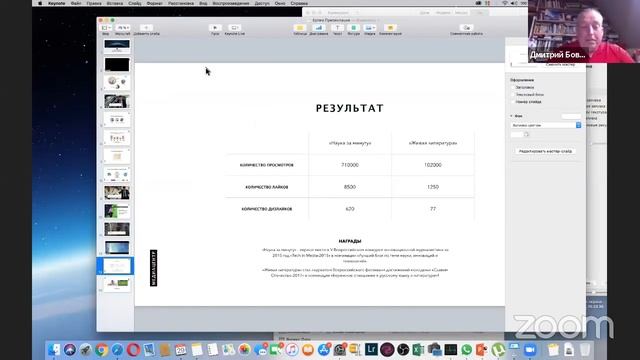Screen dimensions: 640x360
Task: Select the black second slide thumbnail
Action: [117, 64]
